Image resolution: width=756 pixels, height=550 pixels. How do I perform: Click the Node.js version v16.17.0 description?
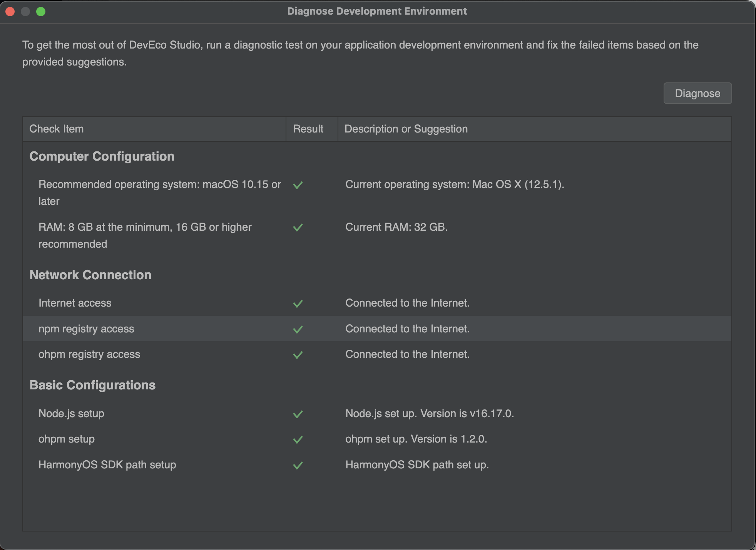click(430, 414)
